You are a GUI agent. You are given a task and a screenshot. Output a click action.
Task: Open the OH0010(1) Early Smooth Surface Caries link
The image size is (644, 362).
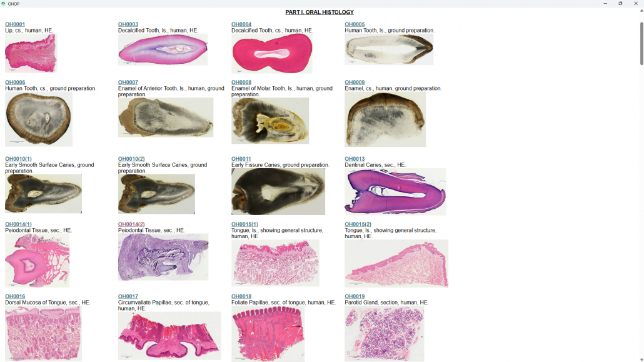pyautogui.click(x=18, y=159)
